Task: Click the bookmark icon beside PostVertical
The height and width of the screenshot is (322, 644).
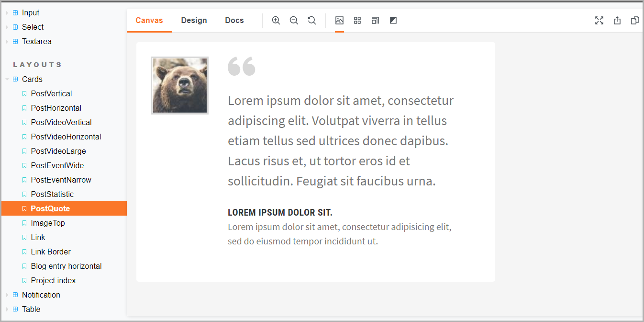Action: tap(25, 94)
